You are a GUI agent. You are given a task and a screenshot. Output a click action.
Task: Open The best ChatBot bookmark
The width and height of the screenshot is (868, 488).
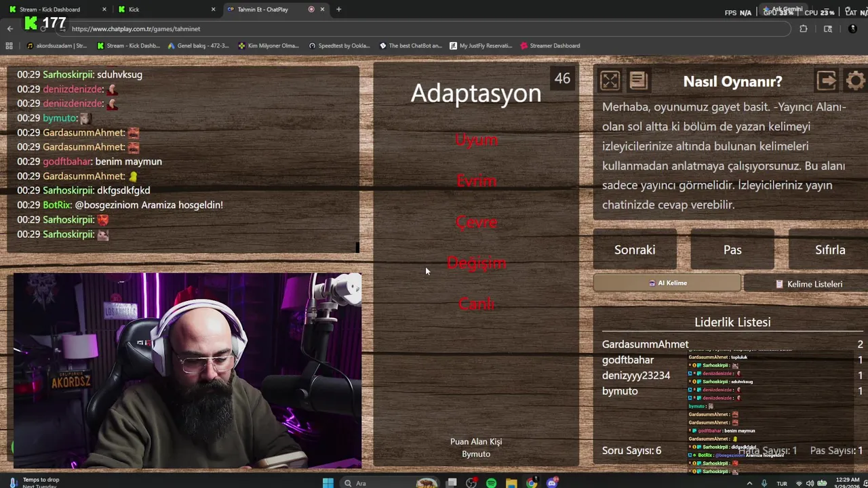tap(410, 46)
